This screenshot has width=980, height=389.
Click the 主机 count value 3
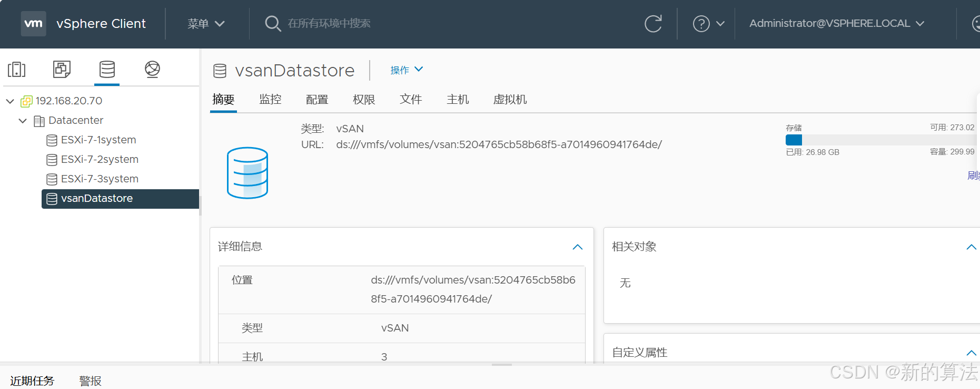(384, 357)
